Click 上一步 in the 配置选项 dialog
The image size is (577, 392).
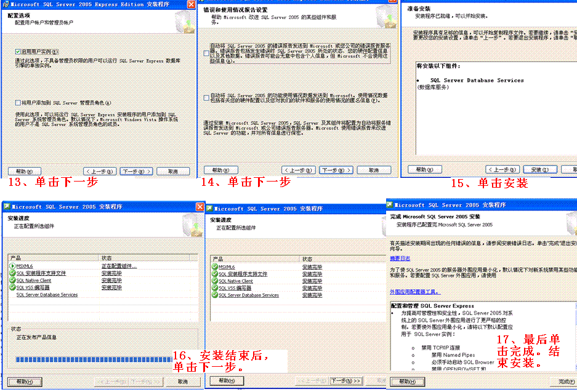[100, 171]
